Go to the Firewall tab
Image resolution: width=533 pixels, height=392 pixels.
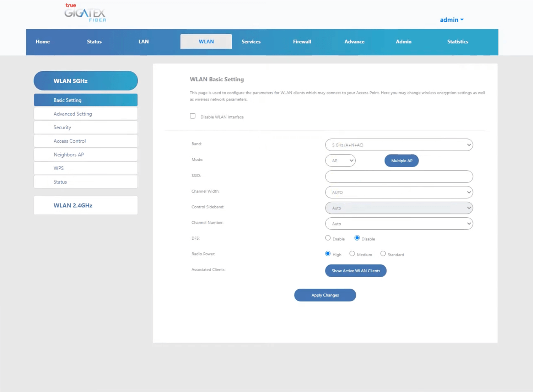click(x=302, y=42)
